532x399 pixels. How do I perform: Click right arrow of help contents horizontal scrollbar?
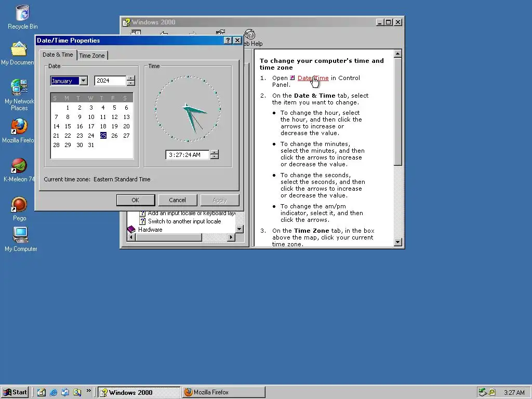[x=231, y=237]
